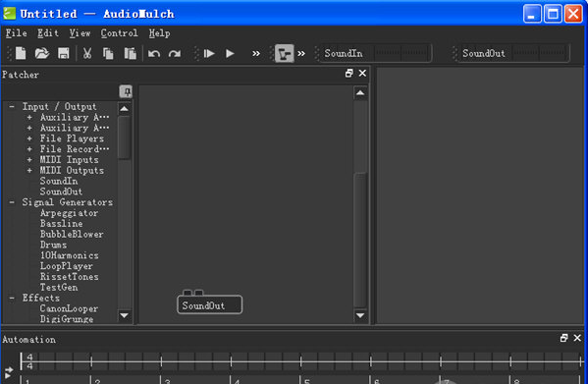Select Drums contraption

53,245
